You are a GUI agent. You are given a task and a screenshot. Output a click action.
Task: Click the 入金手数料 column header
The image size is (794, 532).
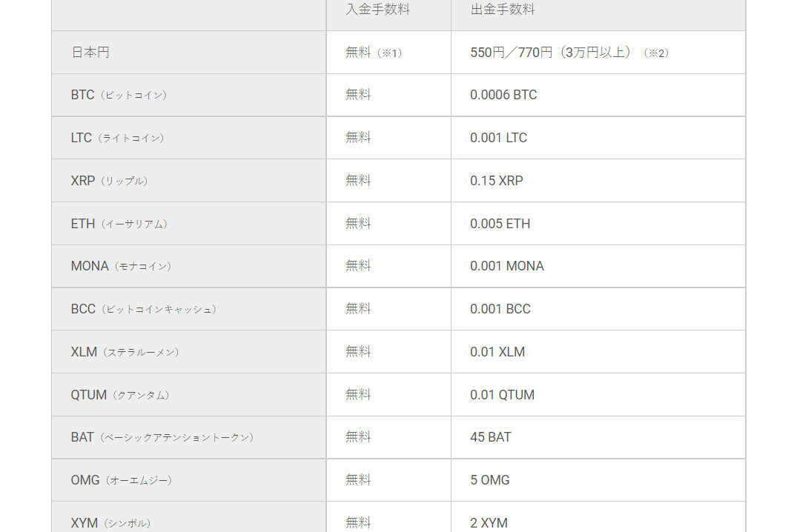coord(378,10)
